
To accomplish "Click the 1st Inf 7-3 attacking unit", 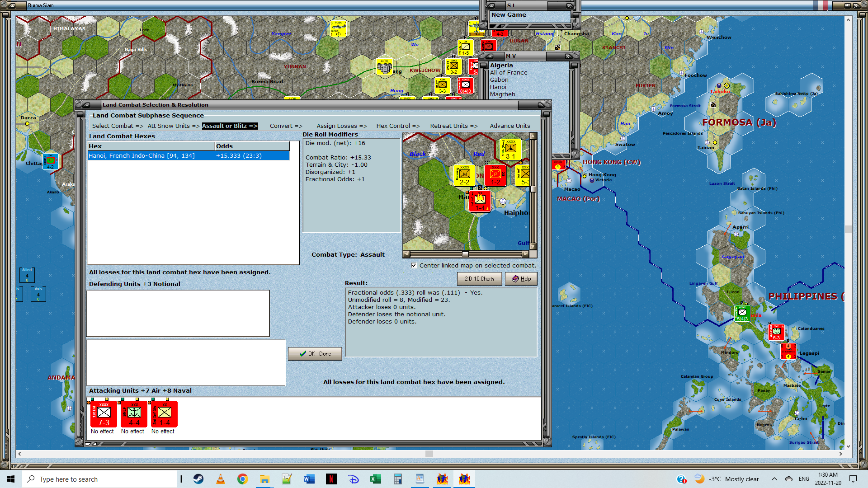I will (104, 414).
